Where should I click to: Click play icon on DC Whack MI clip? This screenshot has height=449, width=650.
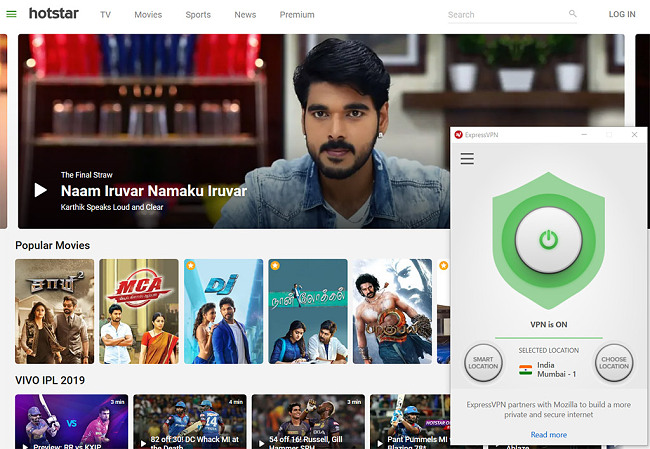[x=143, y=444]
